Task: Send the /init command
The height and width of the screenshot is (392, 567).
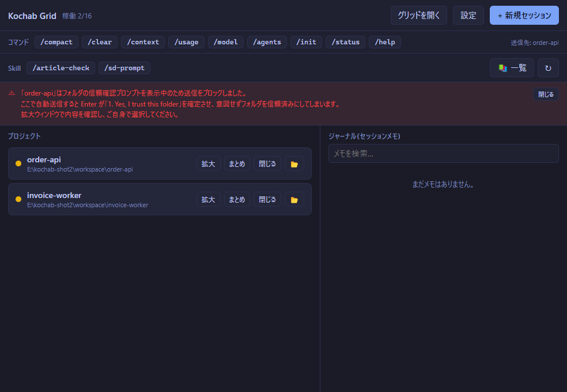Action: click(x=307, y=42)
